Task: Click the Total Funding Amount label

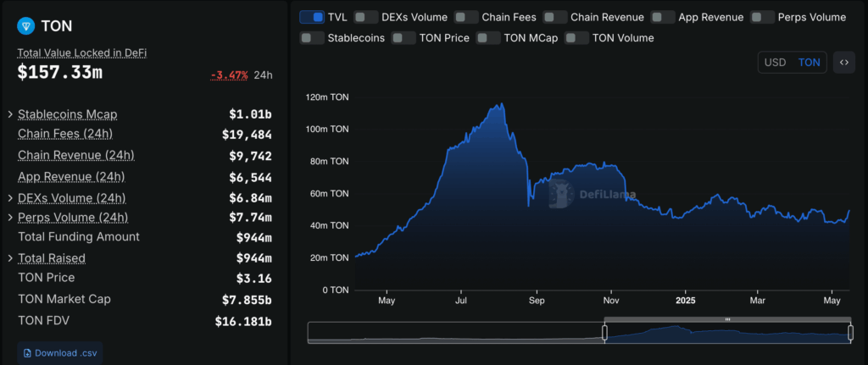Action: click(79, 236)
